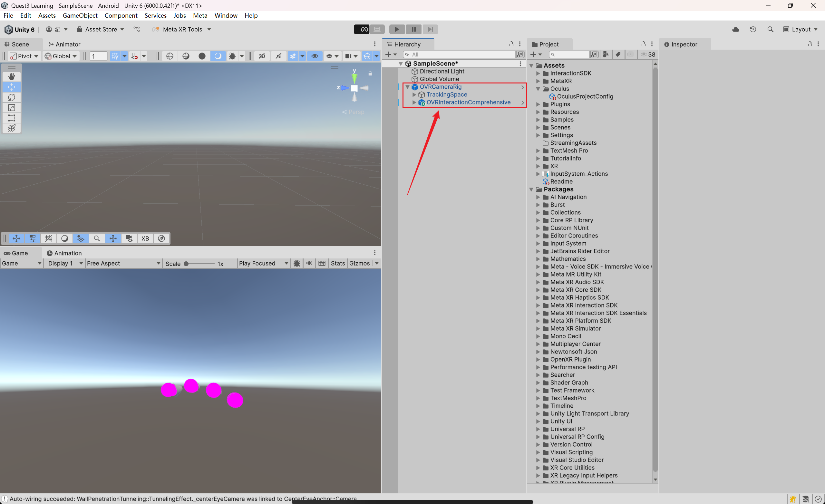
Task: Select the Hand view tool
Action: (x=11, y=77)
